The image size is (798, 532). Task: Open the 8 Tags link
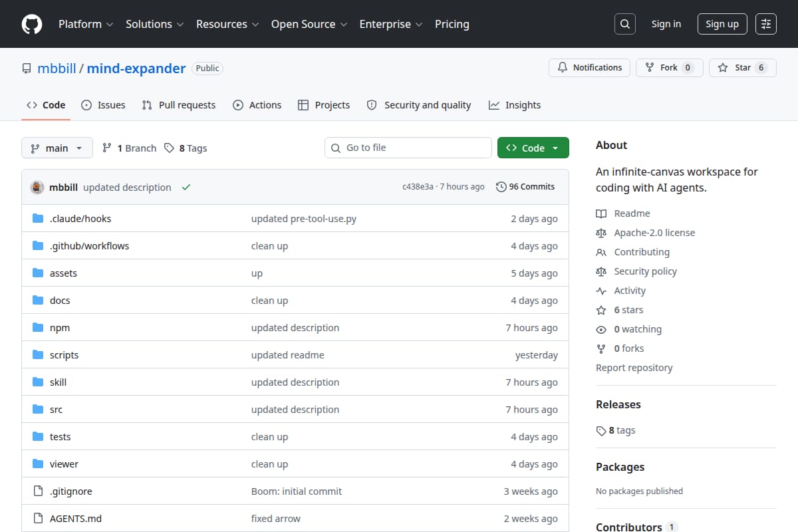(x=186, y=148)
